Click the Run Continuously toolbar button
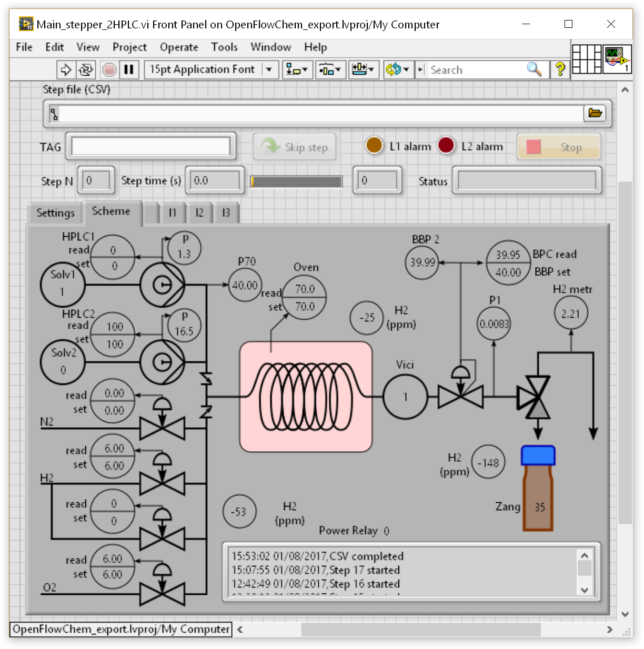 coord(85,69)
